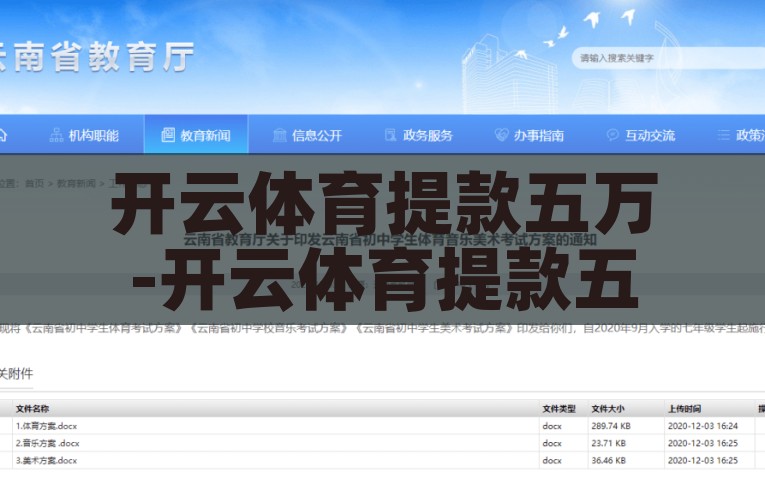Open the 2.音乐方案 .docx attachment
The image size is (765, 478).
click(47, 443)
